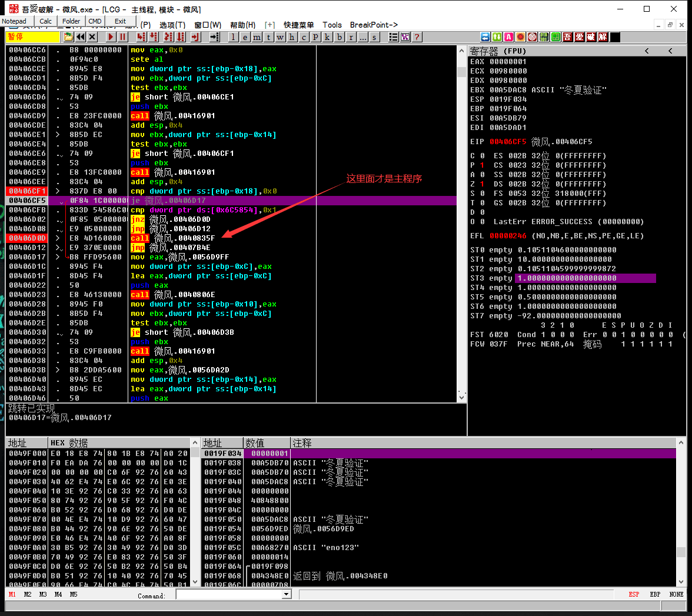The width and height of the screenshot is (692, 616).
Task: Click the orange red-dot record icon
Action: pos(521,37)
